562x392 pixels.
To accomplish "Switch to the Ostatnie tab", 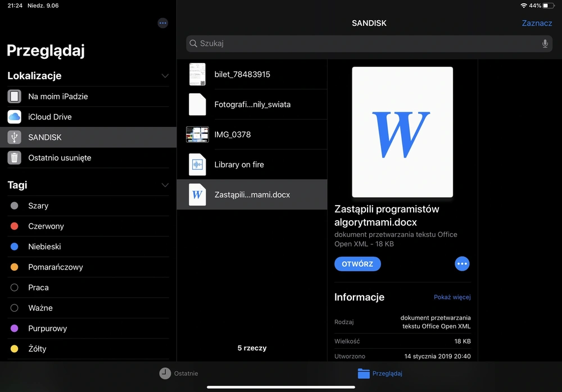I will pyautogui.click(x=179, y=373).
